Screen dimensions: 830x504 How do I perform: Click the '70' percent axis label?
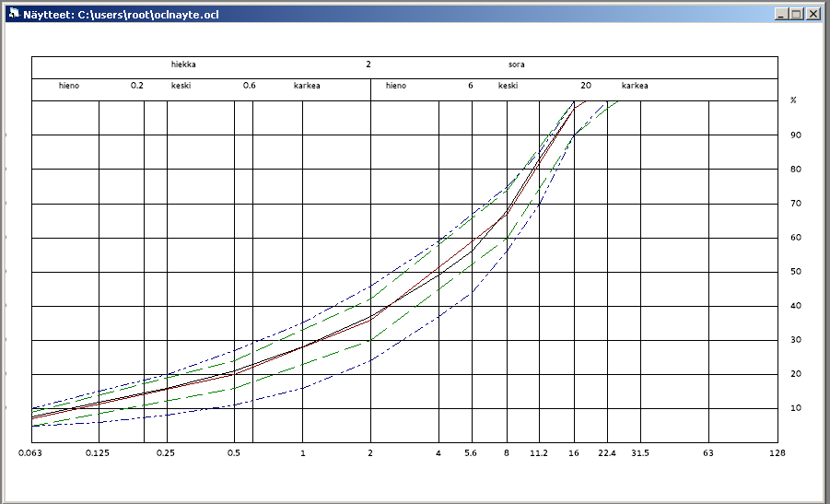pos(796,204)
